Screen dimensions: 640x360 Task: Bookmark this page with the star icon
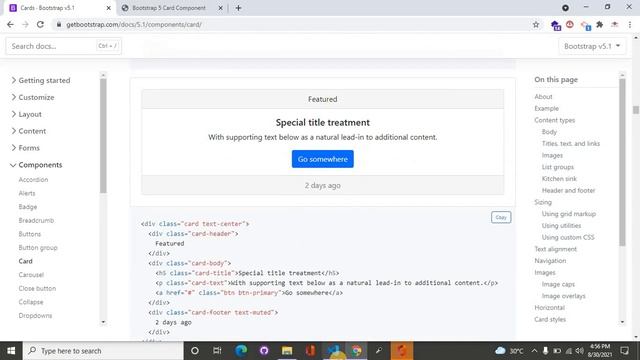[x=536, y=25]
